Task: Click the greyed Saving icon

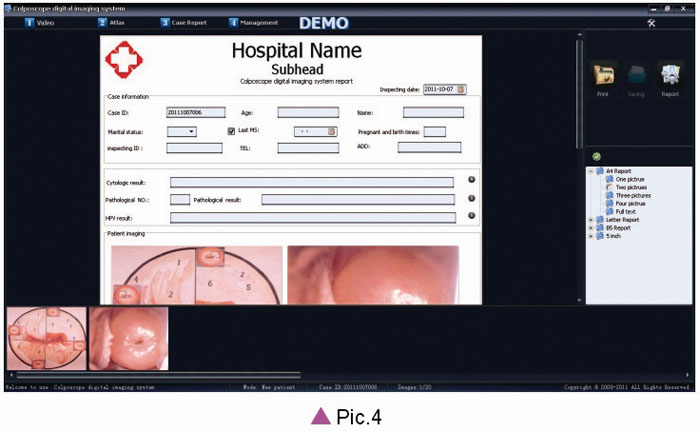Action: 637,75
